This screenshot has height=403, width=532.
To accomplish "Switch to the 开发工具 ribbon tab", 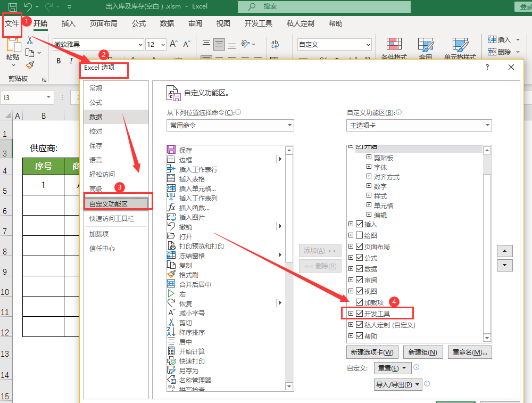I will tap(258, 23).
